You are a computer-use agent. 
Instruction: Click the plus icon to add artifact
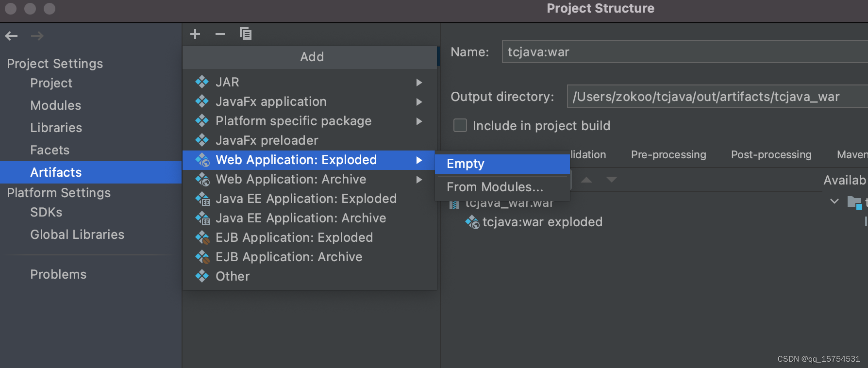point(195,34)
